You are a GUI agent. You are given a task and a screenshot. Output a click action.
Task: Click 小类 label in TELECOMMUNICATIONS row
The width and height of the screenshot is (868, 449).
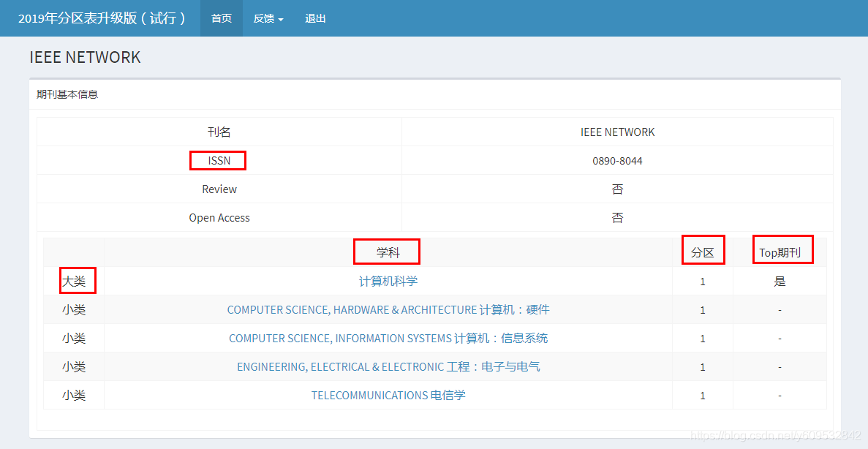tap(74, 396)
